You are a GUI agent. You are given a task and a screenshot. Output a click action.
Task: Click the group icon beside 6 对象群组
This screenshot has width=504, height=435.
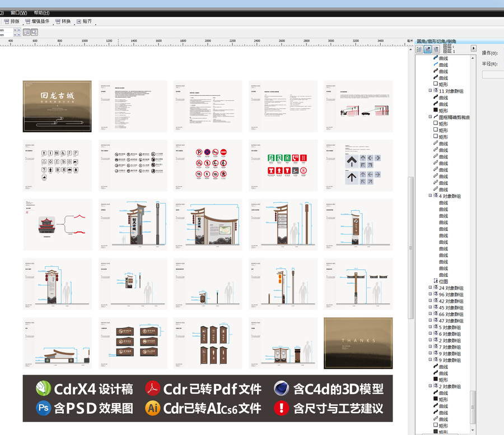(436, 334)
